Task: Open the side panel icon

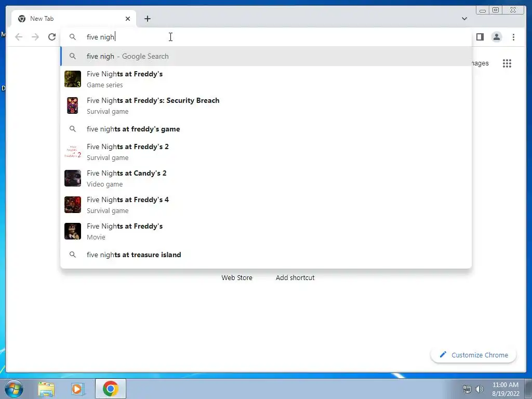Action: coord(480,37)
